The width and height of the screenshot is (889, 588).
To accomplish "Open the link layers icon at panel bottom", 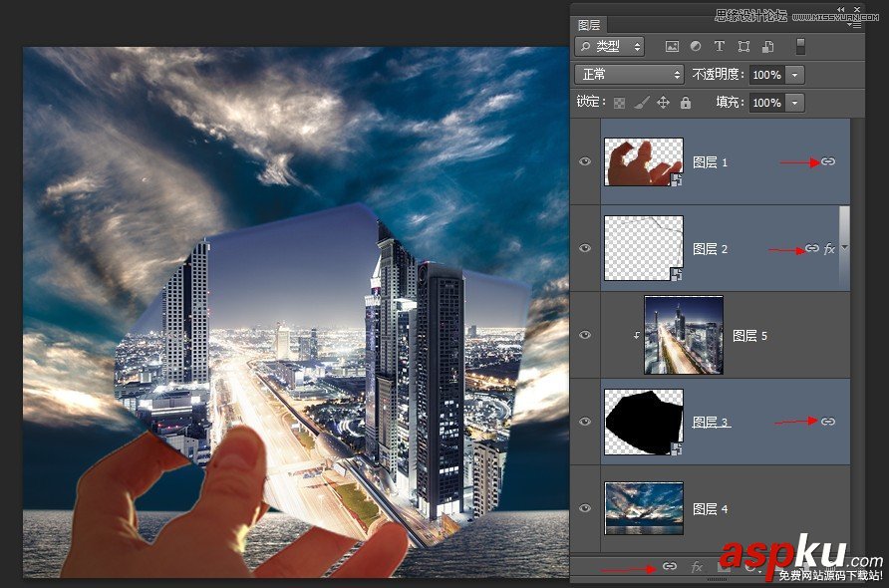I will click(x=672, y=565).
